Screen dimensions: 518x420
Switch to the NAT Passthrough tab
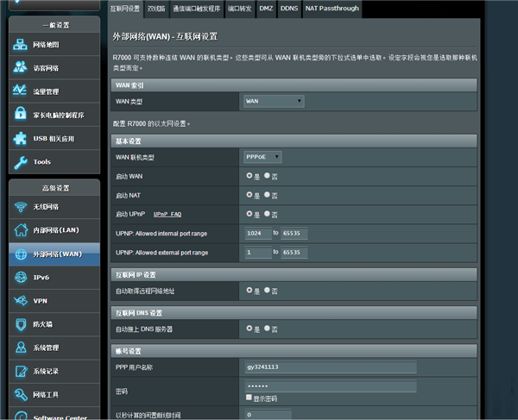331,9
